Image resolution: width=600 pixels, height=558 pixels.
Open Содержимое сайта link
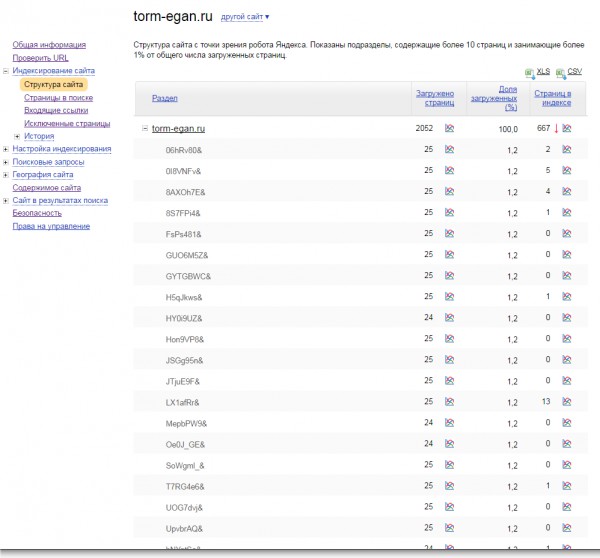coord(47,188)
